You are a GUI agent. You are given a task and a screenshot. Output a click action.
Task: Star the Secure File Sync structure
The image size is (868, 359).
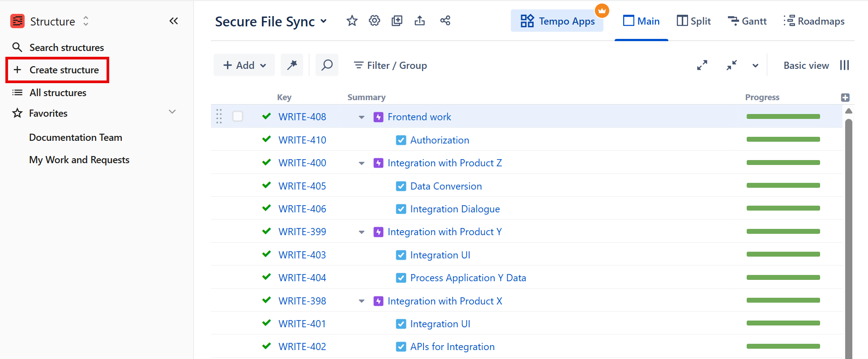[x=352, y=21]
